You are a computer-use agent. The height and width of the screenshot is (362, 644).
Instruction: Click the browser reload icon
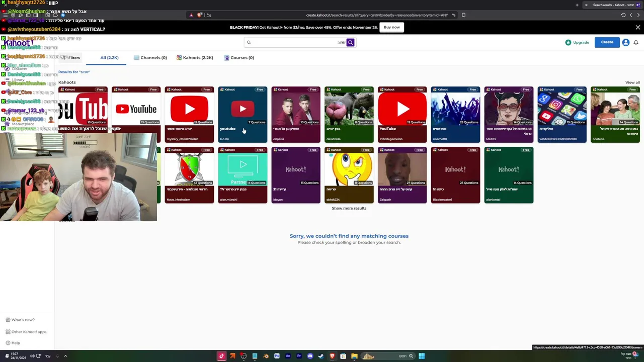(x=623, y=15)
